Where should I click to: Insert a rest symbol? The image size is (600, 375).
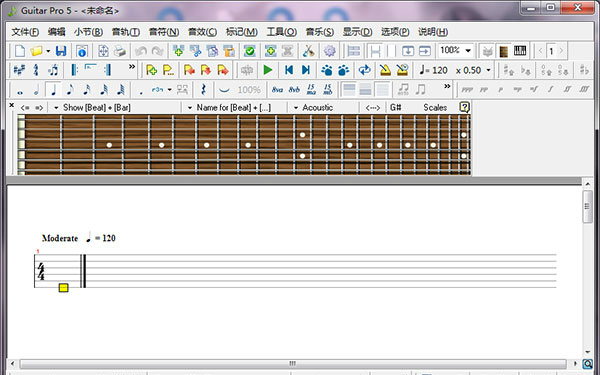204,90
